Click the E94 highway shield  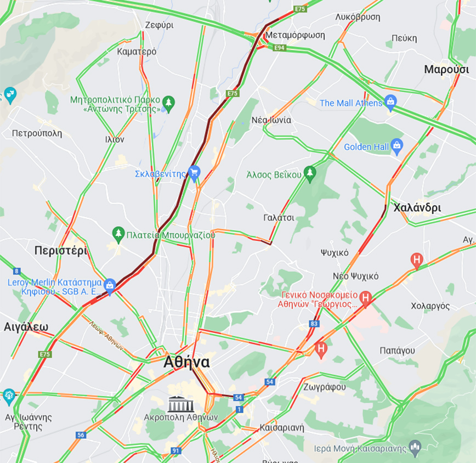(279, 48)
